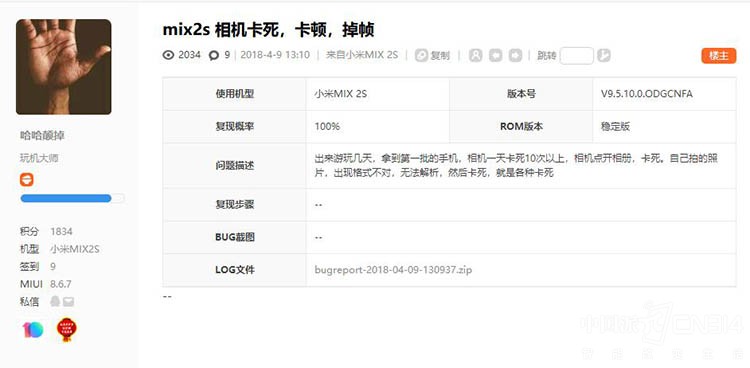Click the 机型 小米MIX2S sidebar value

pyautogui.click(x=75, y=249)
